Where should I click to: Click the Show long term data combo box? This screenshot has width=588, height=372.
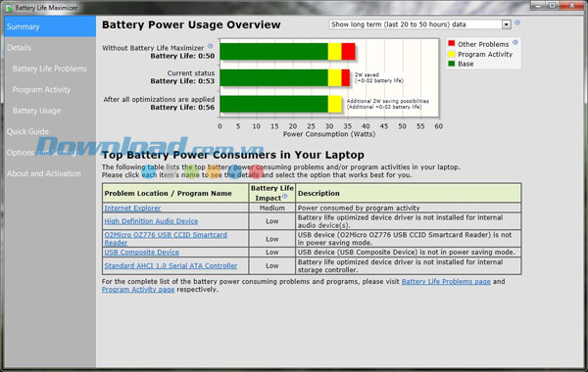pos(420,24)
